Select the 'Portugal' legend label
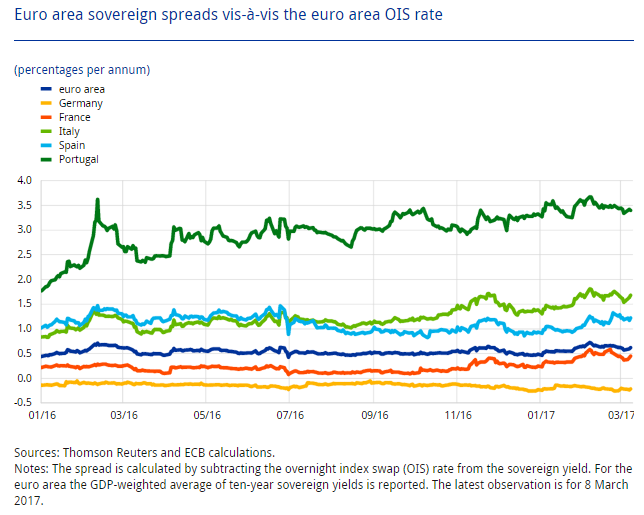This screenshot has width=644, height=515. (79, 160)
